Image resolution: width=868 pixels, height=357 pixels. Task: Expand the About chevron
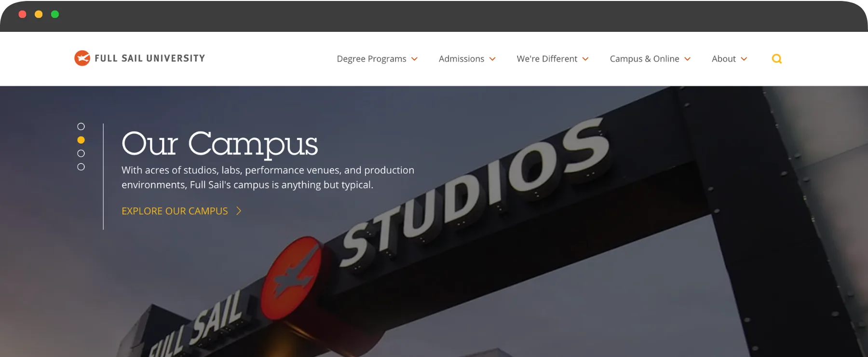coord(744,59)
